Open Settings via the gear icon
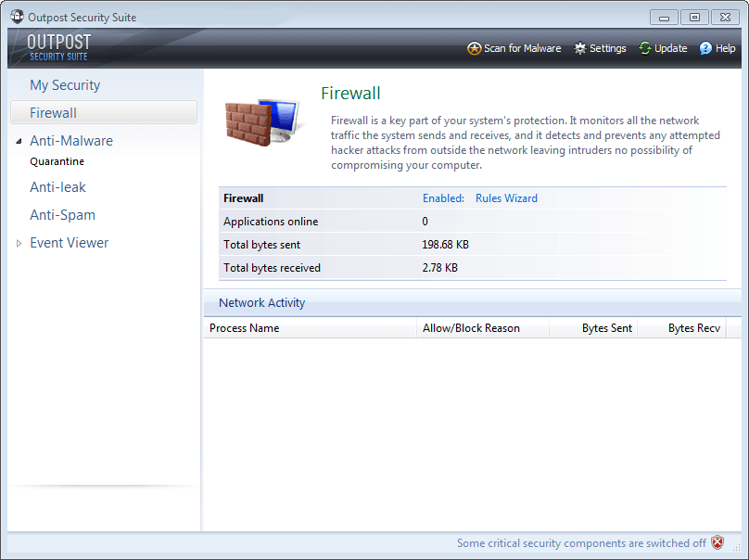 coord(580,48)
